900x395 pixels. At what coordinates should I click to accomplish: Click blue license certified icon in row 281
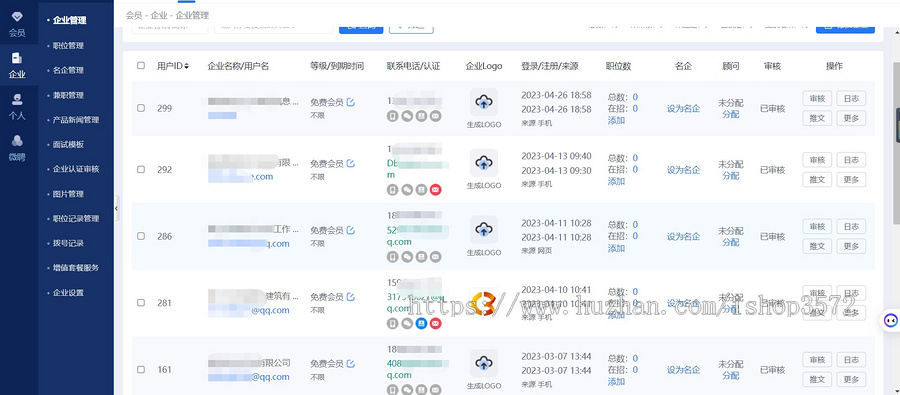point(421,323)
